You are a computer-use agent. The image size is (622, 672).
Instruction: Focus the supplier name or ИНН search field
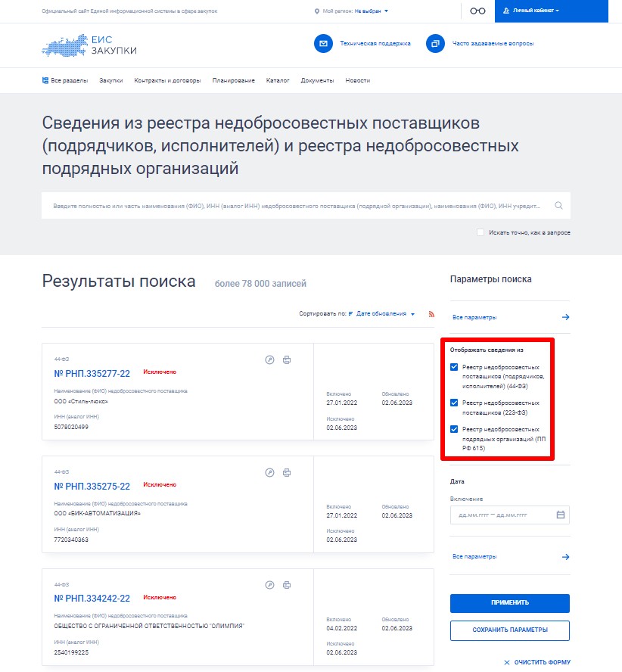[306, 206]
